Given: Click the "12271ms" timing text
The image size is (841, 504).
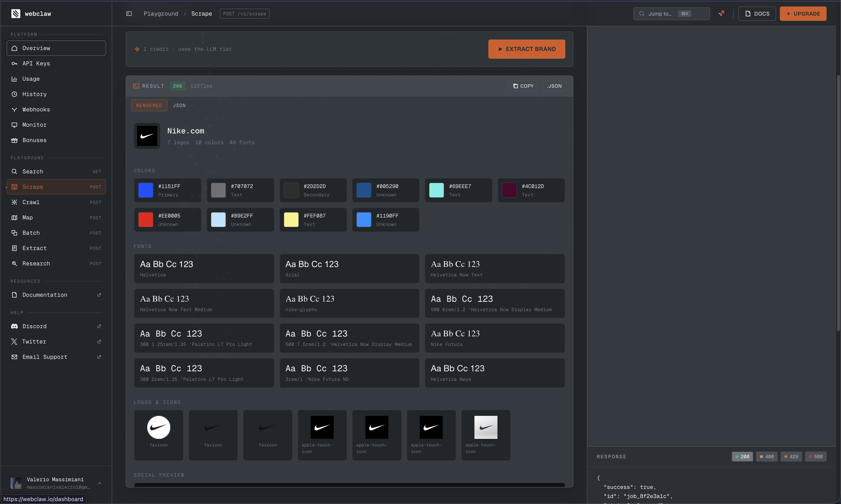Looking at the screenshot, I should coord(201,86).
